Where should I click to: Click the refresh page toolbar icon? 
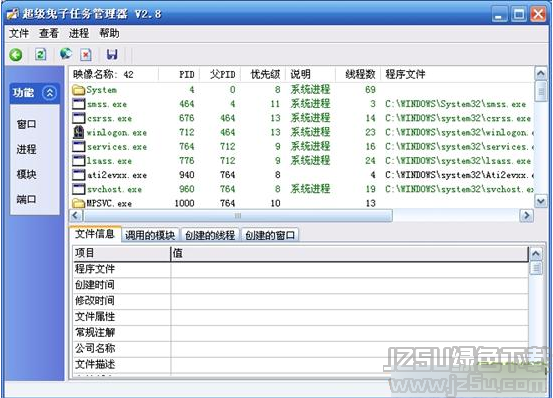pyautogui.click(x=41, y=54)
